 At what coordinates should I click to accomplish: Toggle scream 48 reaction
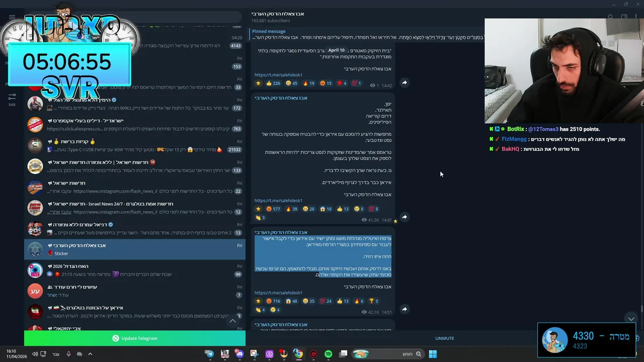pyautogui.click(x=292, y=301)
